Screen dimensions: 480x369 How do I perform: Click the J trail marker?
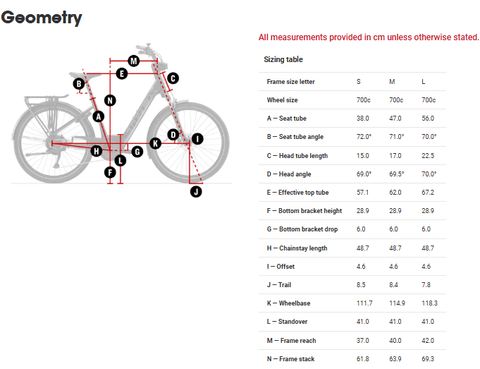[196, 191]
